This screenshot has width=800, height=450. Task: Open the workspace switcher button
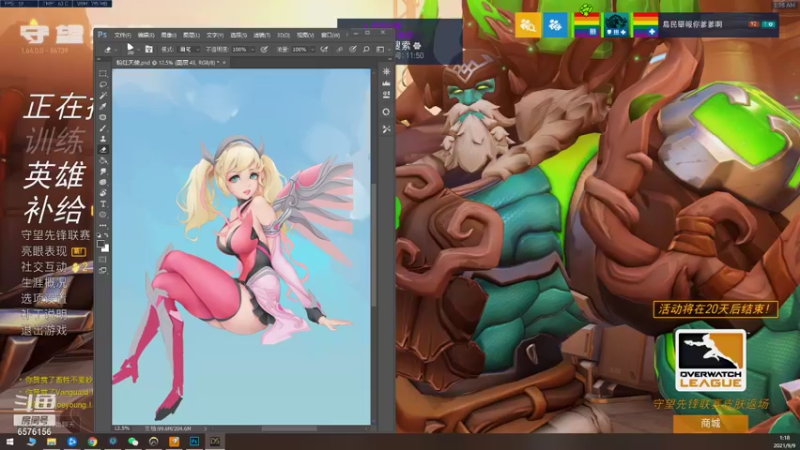(x=382, y=49)
